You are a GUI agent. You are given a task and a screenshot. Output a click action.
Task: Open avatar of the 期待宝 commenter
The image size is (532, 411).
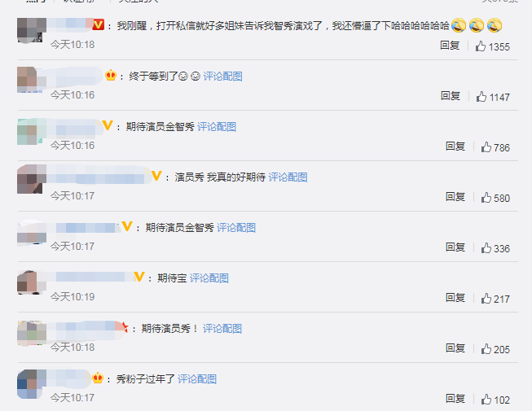pos(32,282)
